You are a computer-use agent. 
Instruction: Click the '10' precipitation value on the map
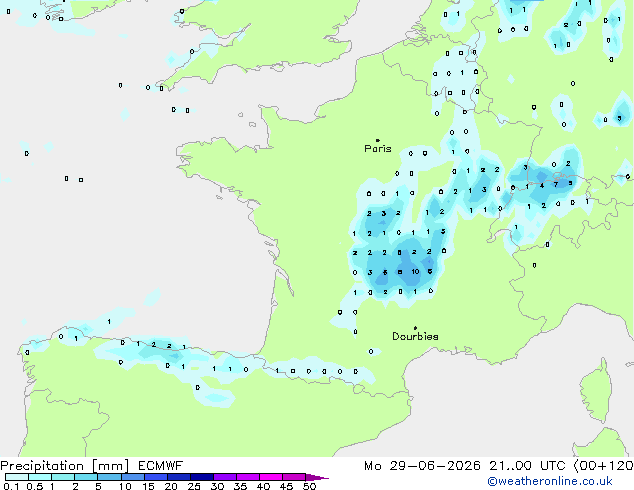[x=415, y=272]
